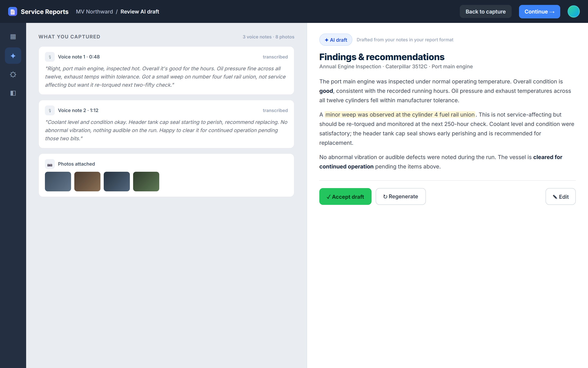
Task: Click the Review AI draft breadcrumb
Action: pyautogui.click(x=140, y=12)
